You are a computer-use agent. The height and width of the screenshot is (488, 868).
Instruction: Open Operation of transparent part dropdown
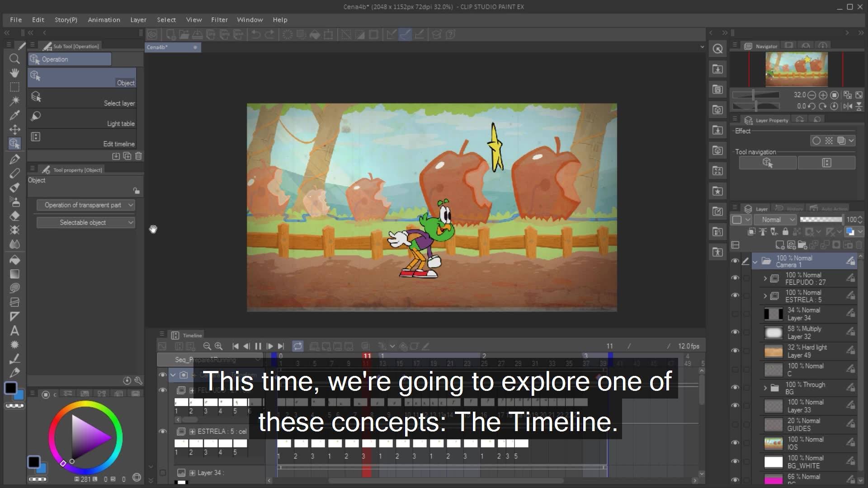click(85, 205)
